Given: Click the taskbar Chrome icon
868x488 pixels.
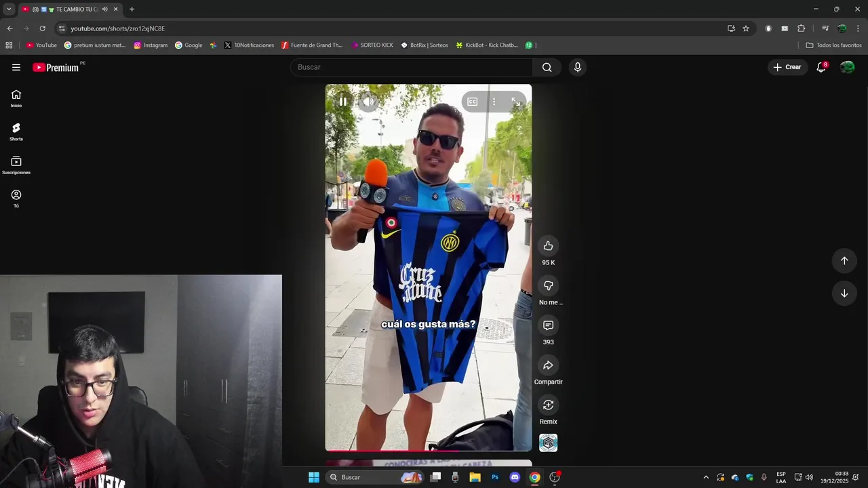Looking at the screenshot, I should [535, 477].
